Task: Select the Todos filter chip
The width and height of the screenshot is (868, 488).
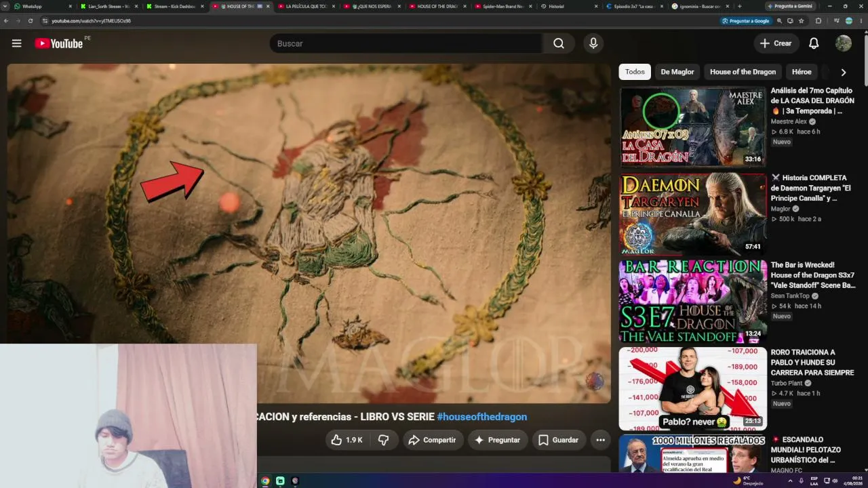Action: (x=635, y=72)
